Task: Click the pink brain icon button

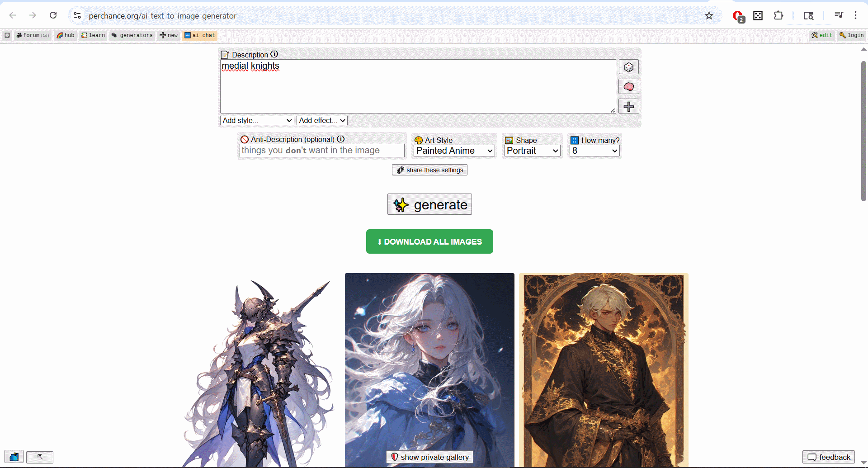Action: point(628,87)
